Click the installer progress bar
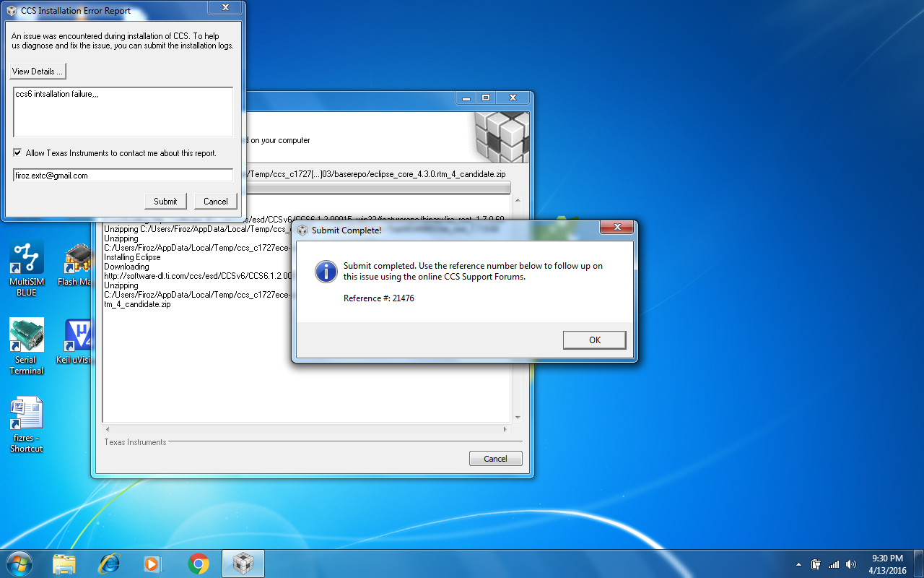The height and width of the screenshot is (578, 924). click(x=378, y=188)
